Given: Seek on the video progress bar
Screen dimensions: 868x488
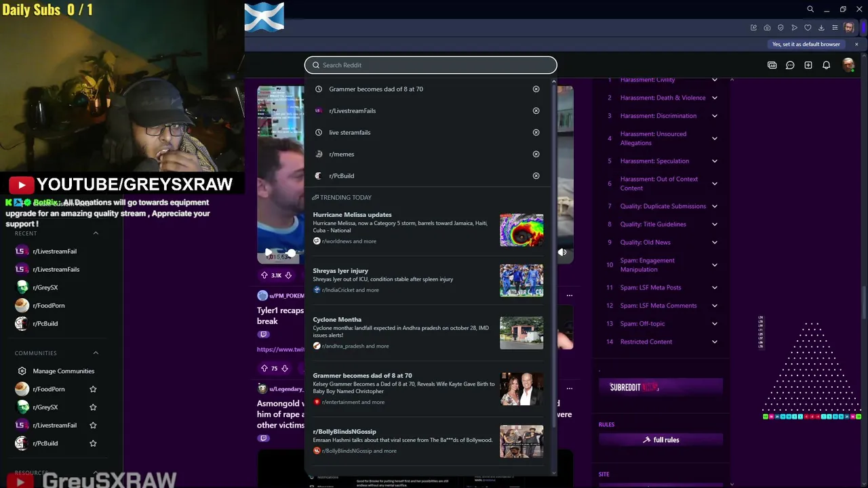Looking at the screenshot, I should pyautogui.click(x=292, y=253).
